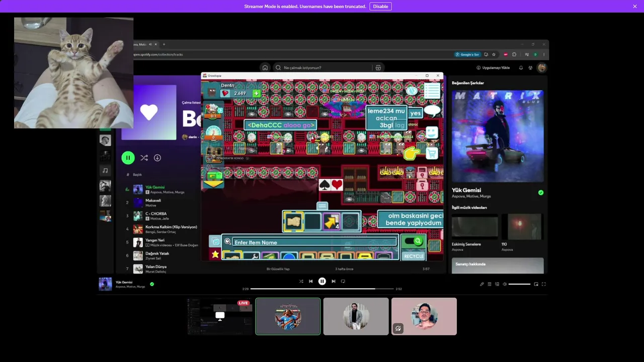Click the Başlık column header
Image resolution: width=644 pixels, height=362 pixels.
[x=137, y=174]
